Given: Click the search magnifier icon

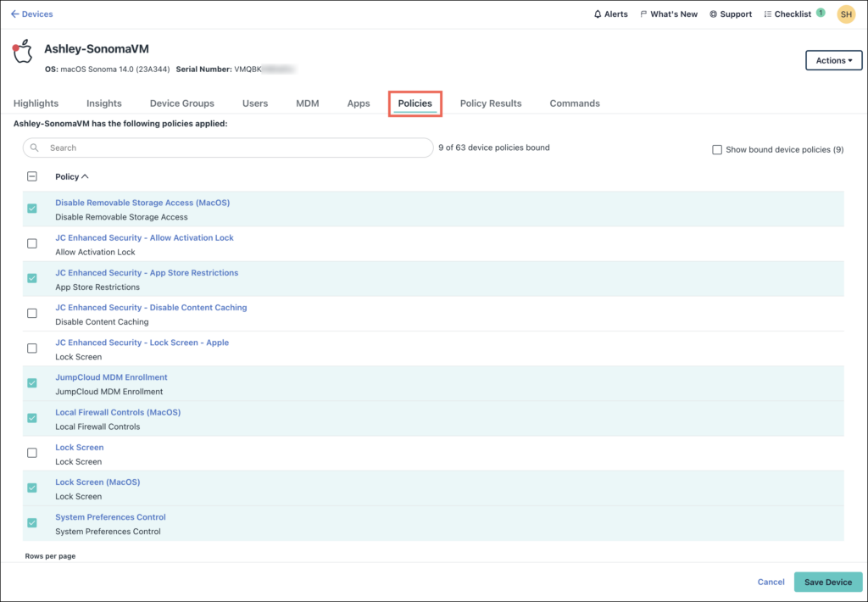Looking at the screenshot, I should point(36,148).
